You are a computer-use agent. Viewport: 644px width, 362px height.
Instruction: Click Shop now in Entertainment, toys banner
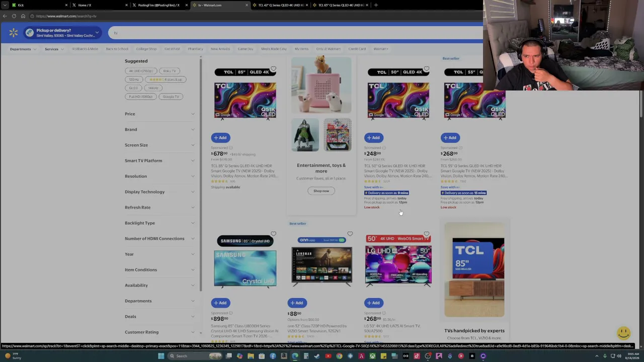tap(321, 191)
